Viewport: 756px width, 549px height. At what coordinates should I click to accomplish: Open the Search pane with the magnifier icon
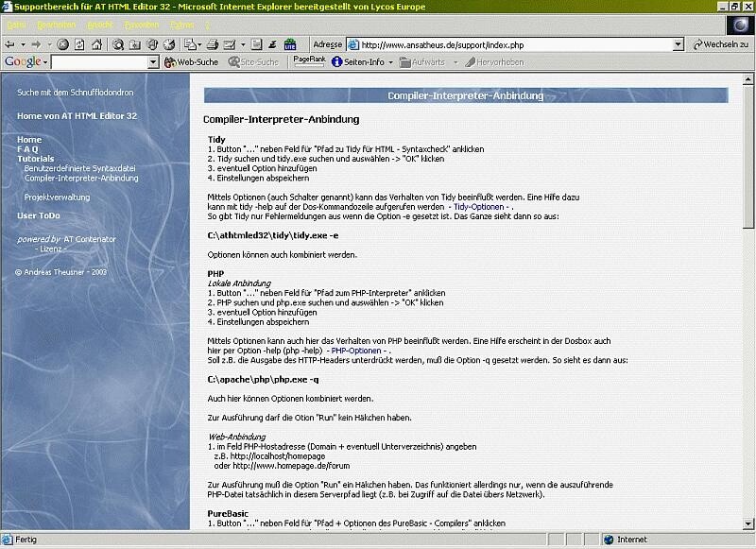(x=118, y=44)
